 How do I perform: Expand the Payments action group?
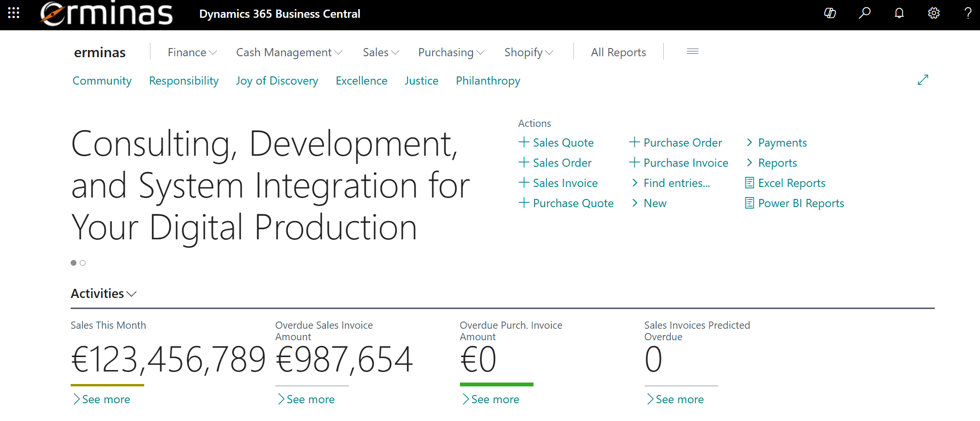tap(776, 143)
